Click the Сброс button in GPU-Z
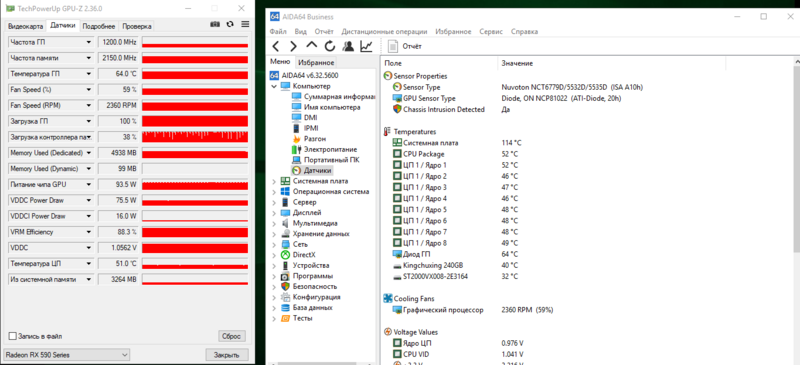The height and width of the screenshot is (365, 800). coord(232,336)
